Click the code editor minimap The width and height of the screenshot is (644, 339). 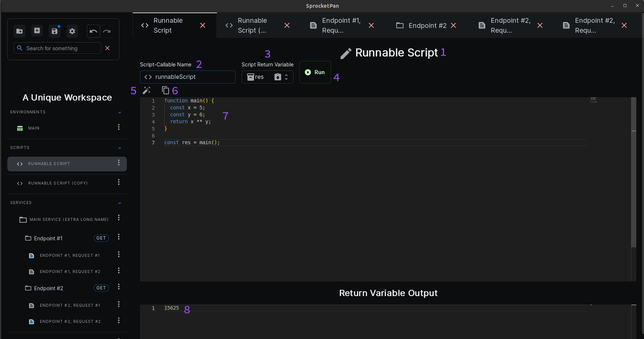click(593, 100)
